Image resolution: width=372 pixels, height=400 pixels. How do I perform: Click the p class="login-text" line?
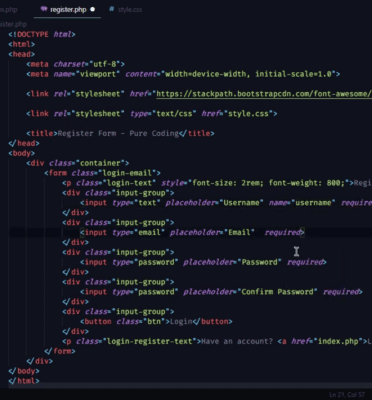[217, 183]
